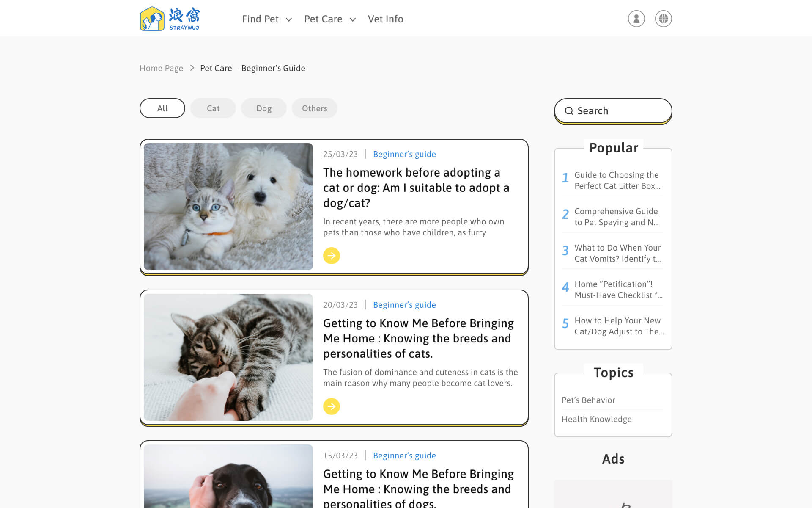Click Beginner's guide tag dated 20/03/23

pyautogui.click(x=404, y=305)
